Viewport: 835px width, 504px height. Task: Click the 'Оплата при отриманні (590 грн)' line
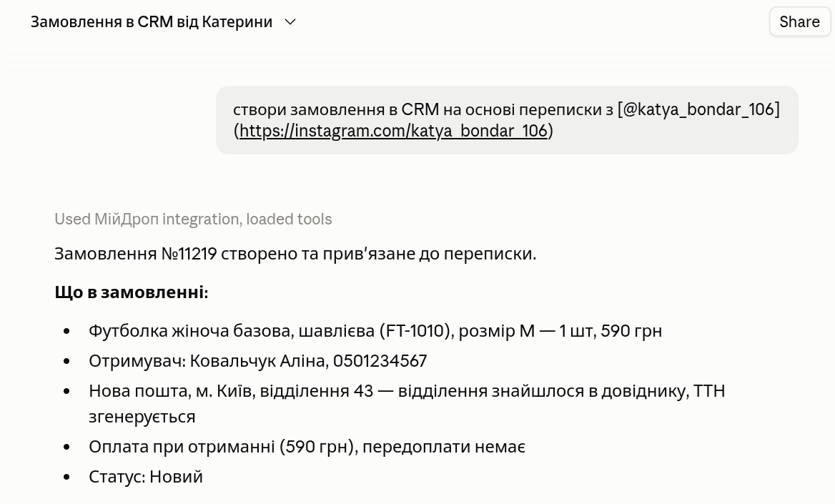click(x=307, y=447)
